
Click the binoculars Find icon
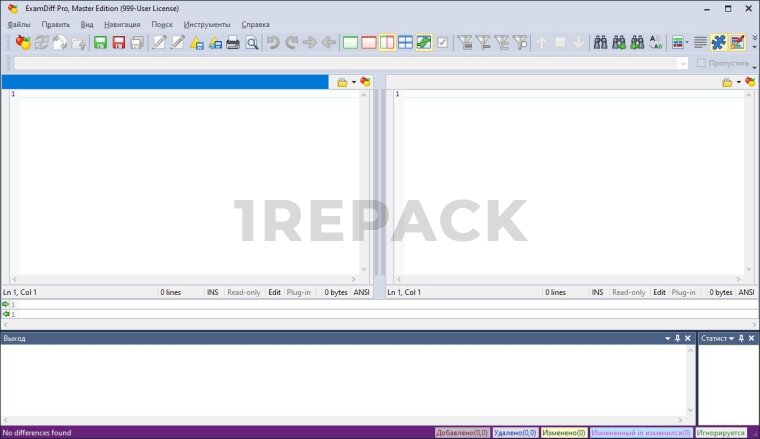(x=600, y=43)
